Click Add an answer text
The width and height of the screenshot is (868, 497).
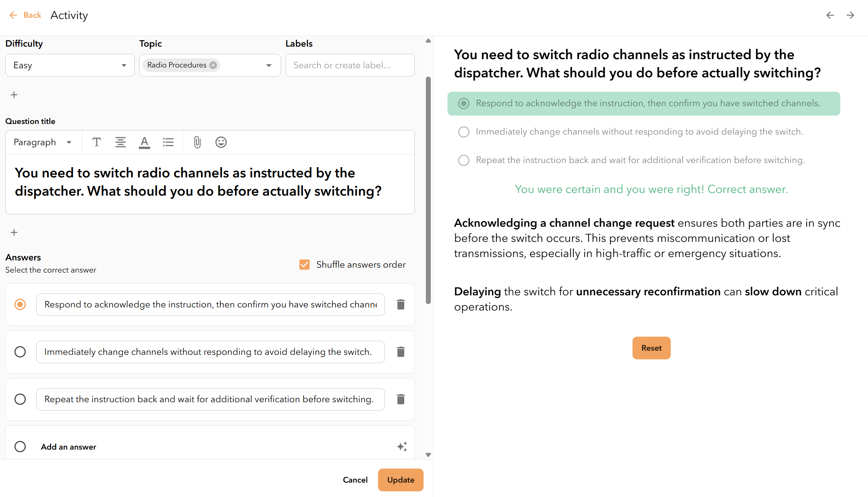click(69, 447)
